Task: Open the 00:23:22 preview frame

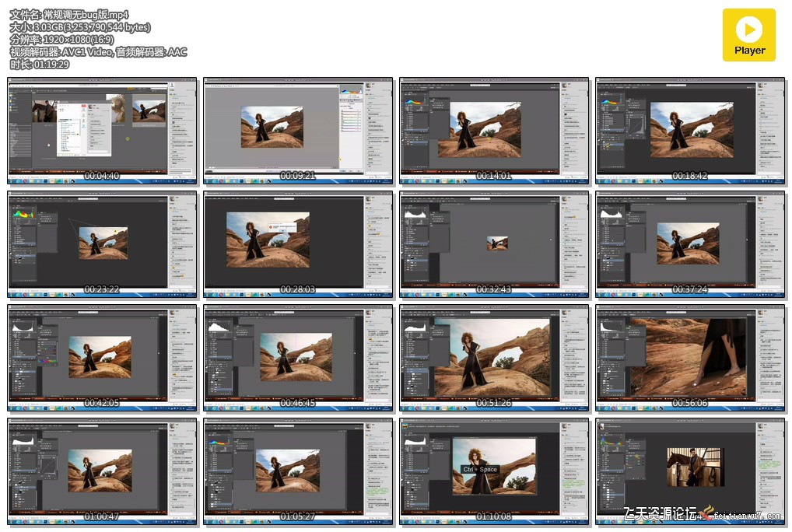Action: pyautogui.click(x=102, y=245)
